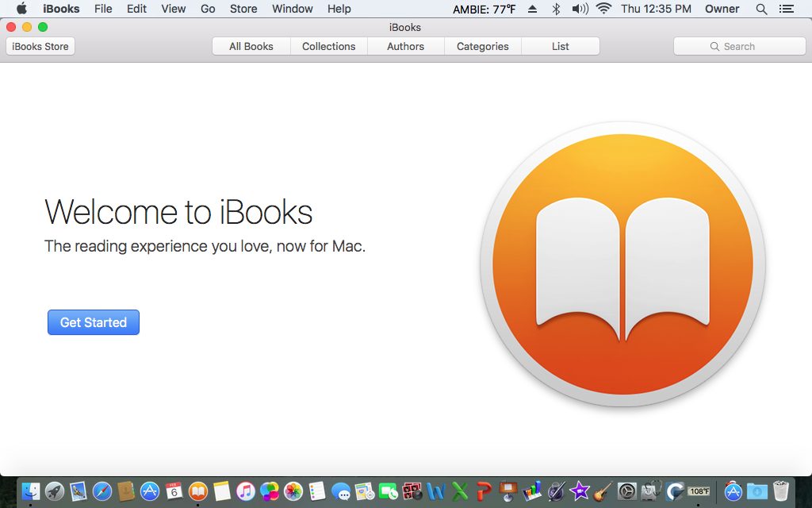Screen dimensions: 812x508
Task: Switch to the List tab
Action: (561, 46)
